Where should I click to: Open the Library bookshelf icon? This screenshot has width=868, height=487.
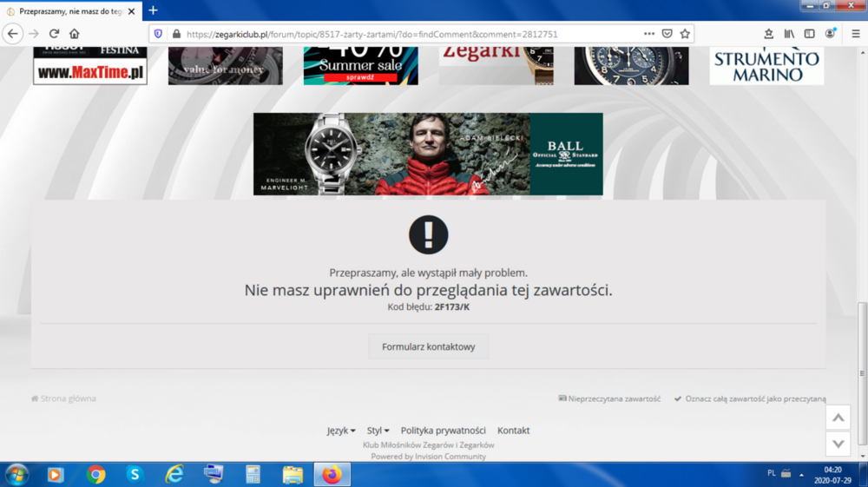pyautogui.click(x=789, y=34)
